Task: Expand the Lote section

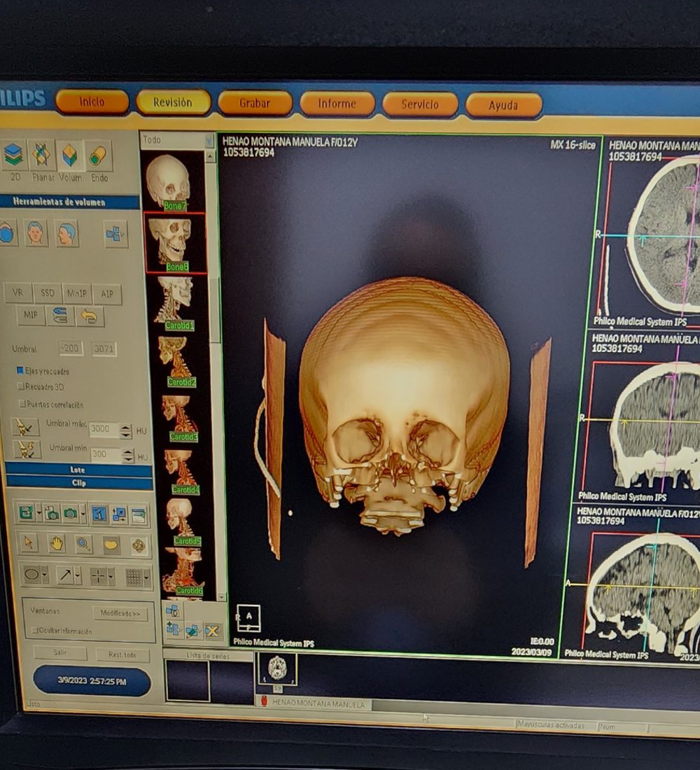Action: 78,470
